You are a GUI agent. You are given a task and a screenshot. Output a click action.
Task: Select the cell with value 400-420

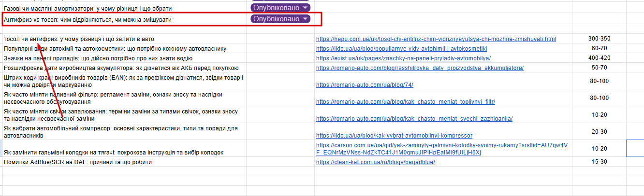(599, 58)
